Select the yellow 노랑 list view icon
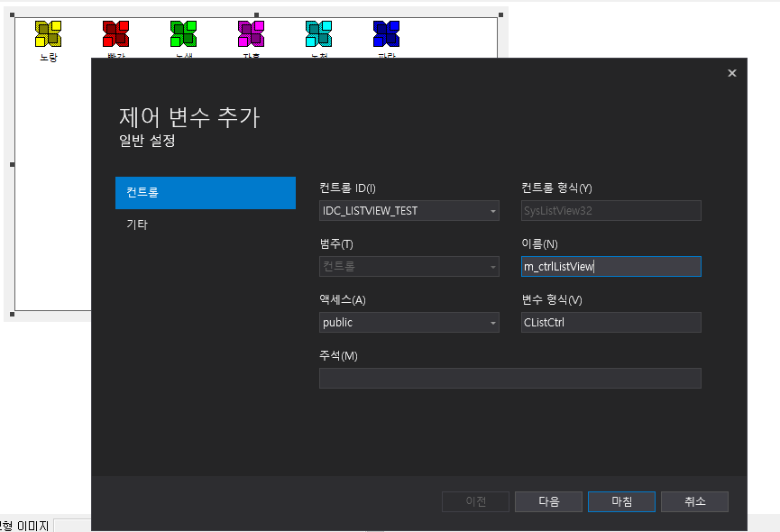 (49, 33)
